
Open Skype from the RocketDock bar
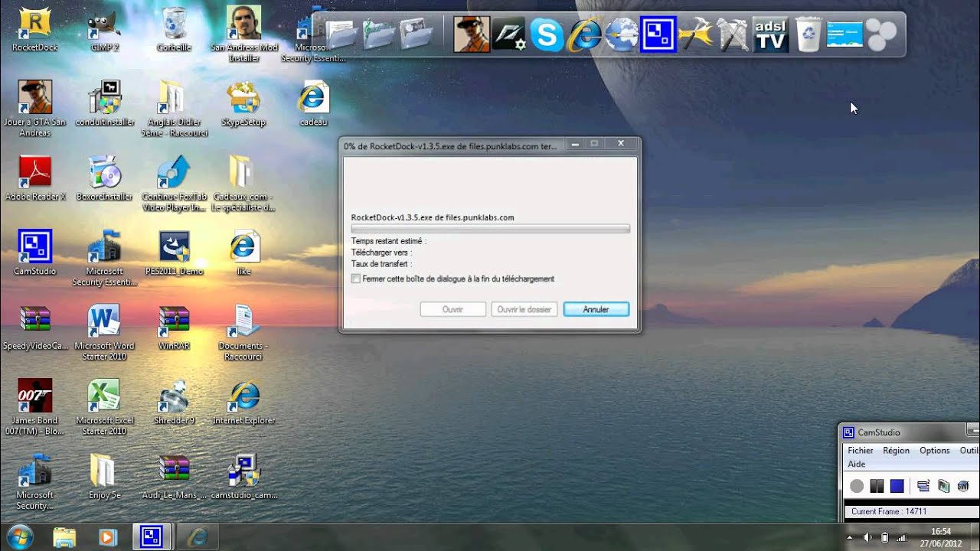coord(547,35)
